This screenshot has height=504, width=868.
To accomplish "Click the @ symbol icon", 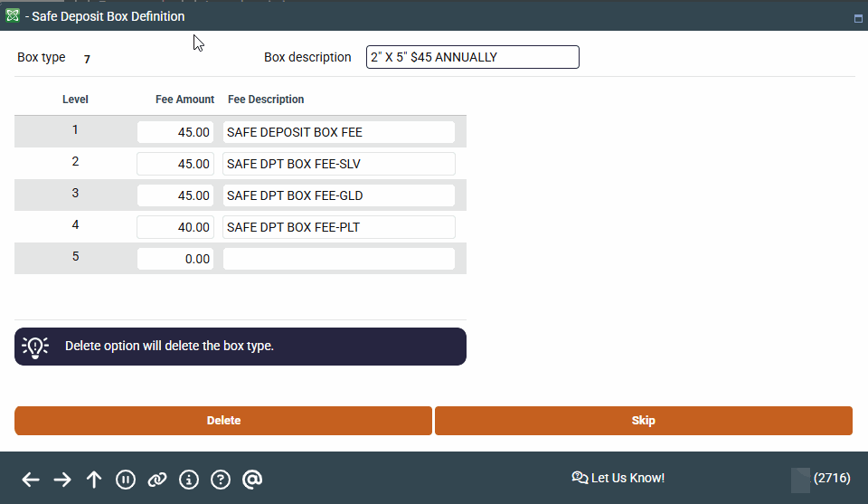I will point(252,480).
